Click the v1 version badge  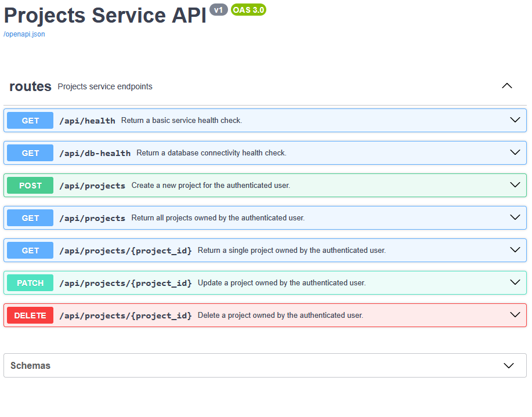coord(219,10)
